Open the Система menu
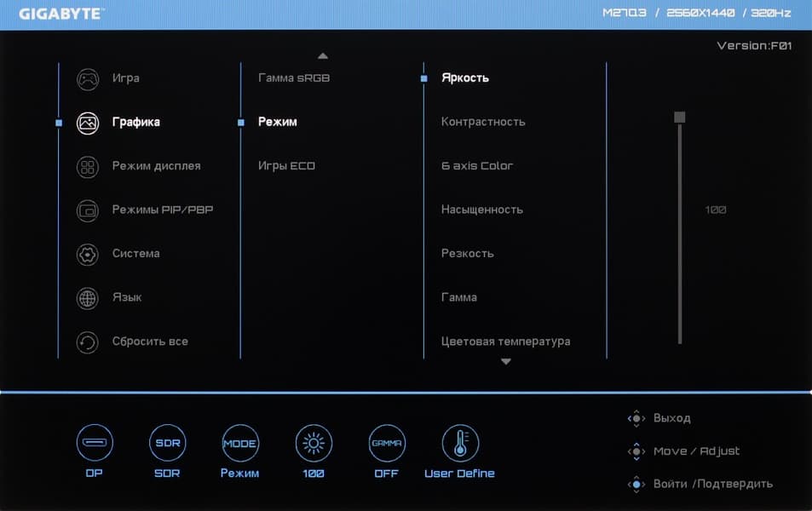Screen dimensions: 812x511 click(x=135, y=254)
